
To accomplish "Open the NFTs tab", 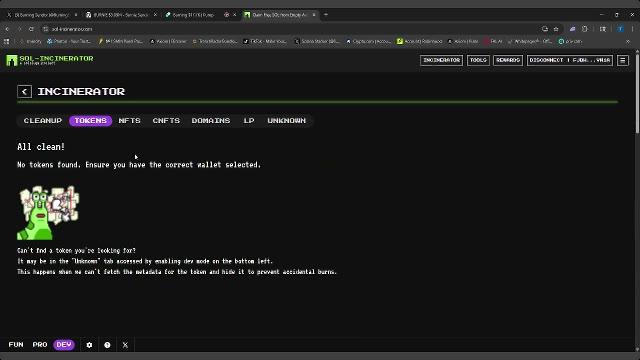I will (x=129, y=121).
